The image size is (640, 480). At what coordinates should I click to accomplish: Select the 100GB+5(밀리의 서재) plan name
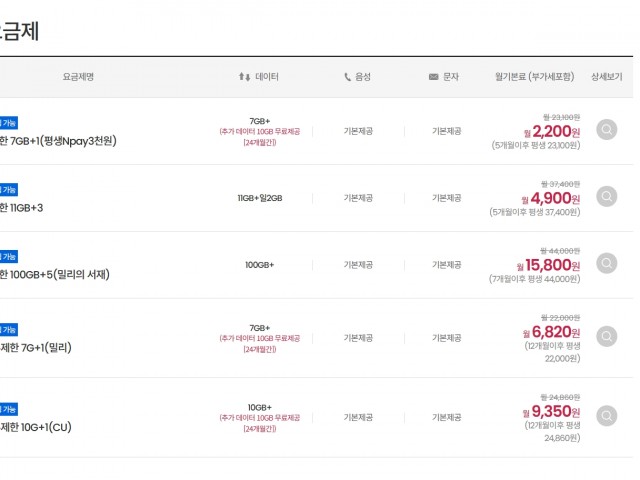point(55,275)
